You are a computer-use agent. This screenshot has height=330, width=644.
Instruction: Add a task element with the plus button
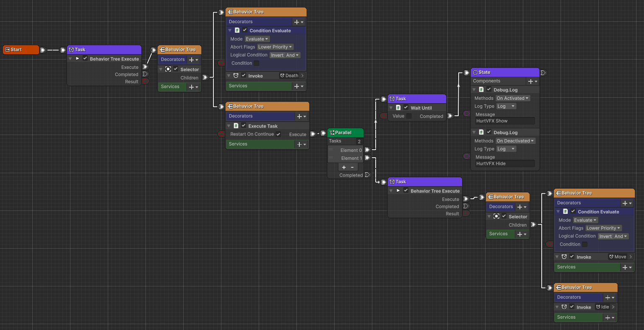pyautogui.click(x=344, y=167)
